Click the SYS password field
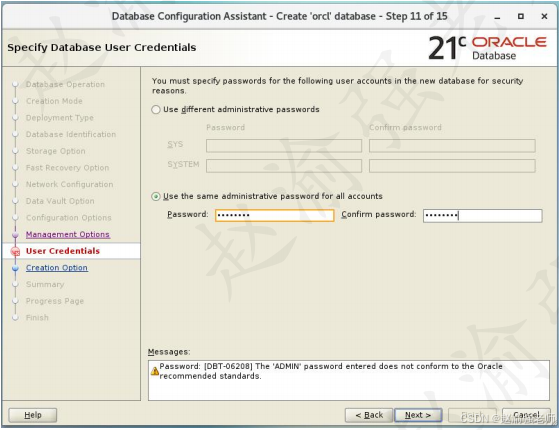 tap(284, 146)
